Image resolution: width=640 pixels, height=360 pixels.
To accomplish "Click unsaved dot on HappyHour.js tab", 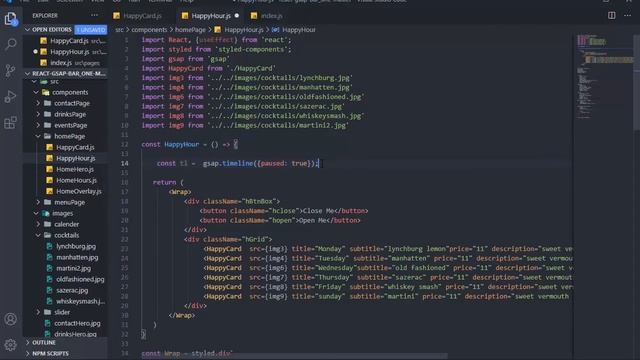I will pos(237,16).
